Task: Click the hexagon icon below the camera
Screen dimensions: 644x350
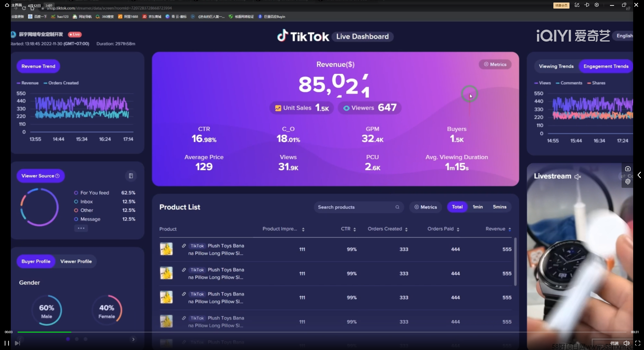Action: point(628,182)
